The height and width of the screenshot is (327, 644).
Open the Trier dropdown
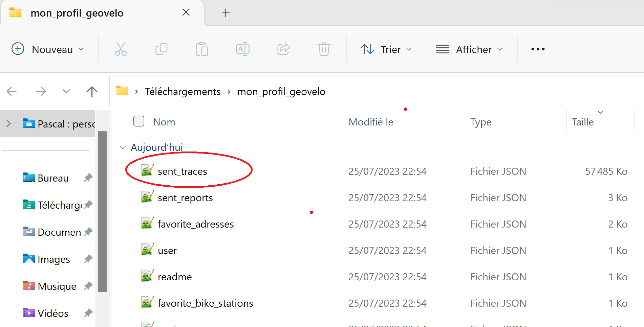click(x=386, y=49)
